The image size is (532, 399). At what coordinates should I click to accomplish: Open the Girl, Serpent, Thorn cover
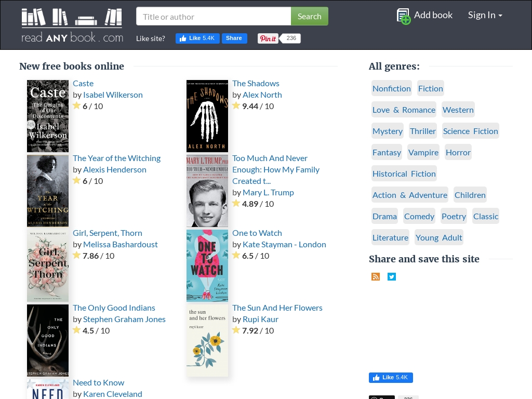click(48, 265)
